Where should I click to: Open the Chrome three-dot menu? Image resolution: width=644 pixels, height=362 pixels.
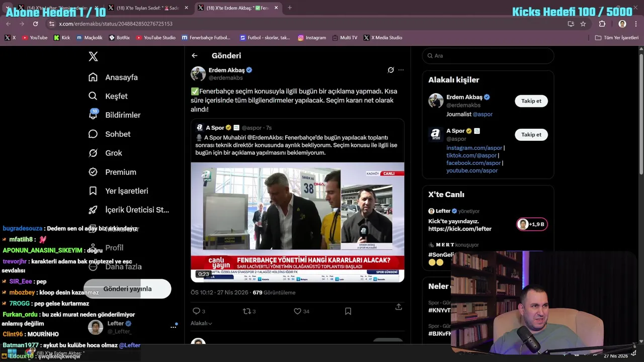pos(636,24)
